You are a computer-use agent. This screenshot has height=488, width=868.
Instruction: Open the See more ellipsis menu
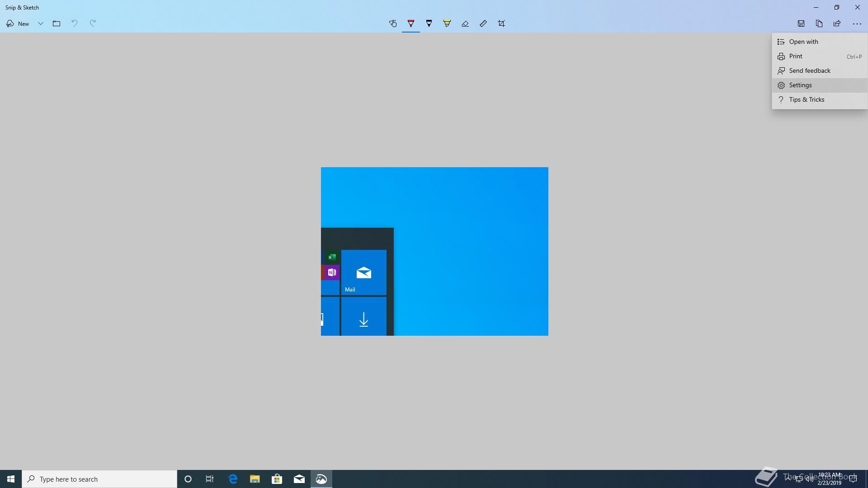pyautogui.click(x=857, y=23)
